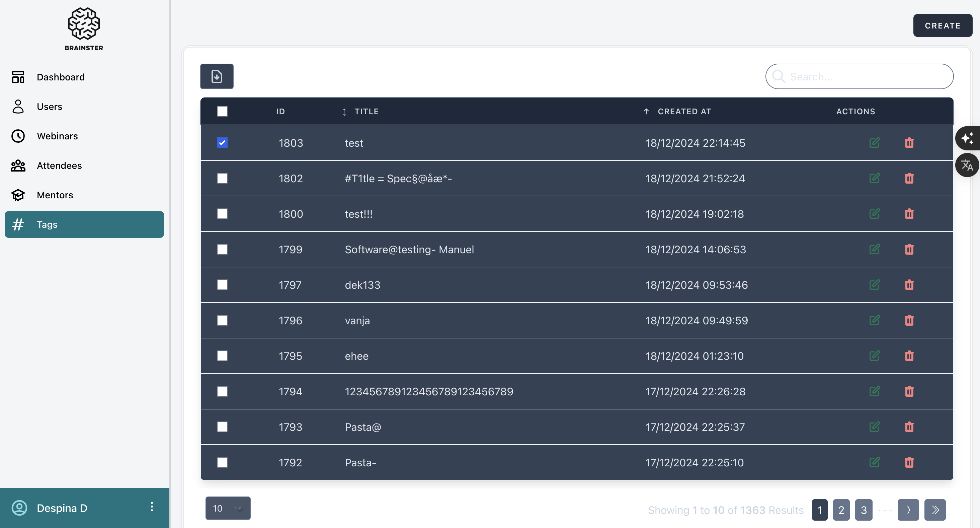Go to page 2 of results
This screenshot has width=980, height=528.
pos(841,510)
